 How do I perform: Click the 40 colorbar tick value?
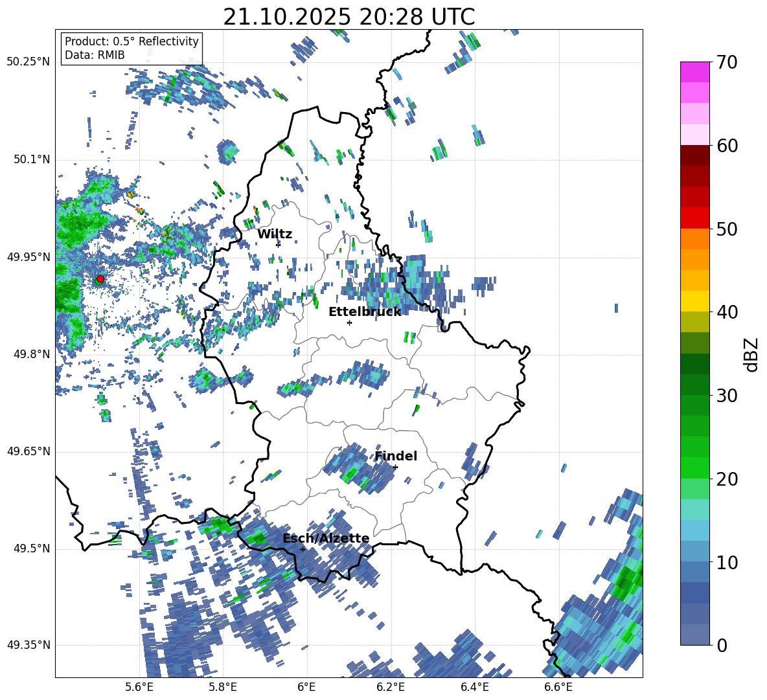tap(727, 312)
